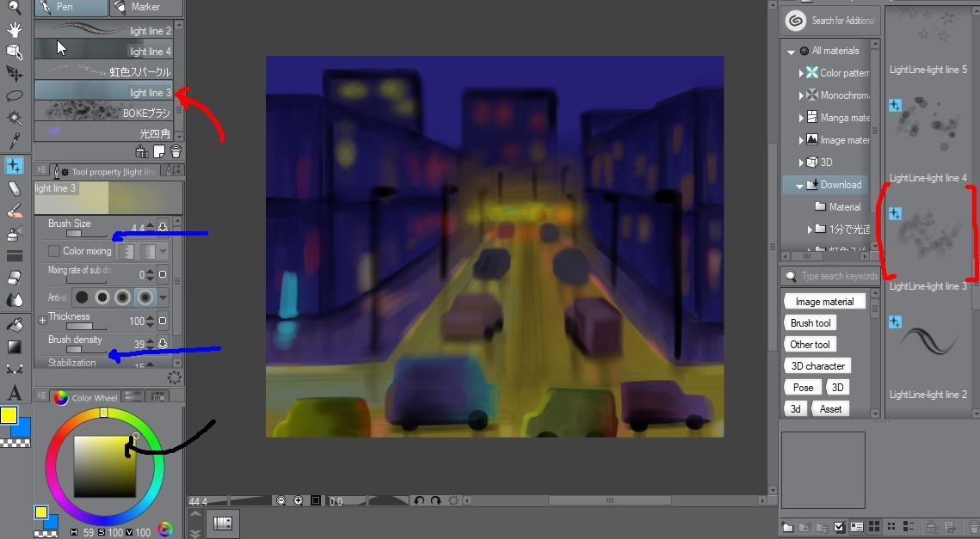Toggle material checkbox display icon

840,526
